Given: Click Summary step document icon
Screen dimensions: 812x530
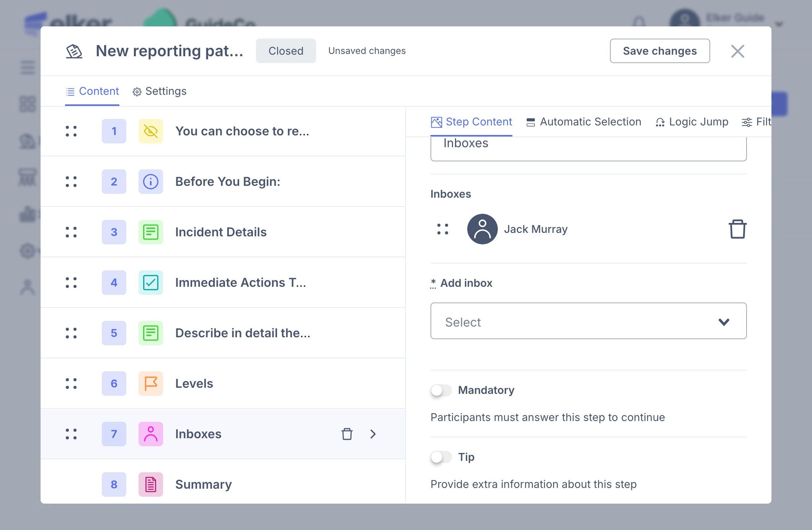Looking at the screenshot, I should (x=150, y=484).
